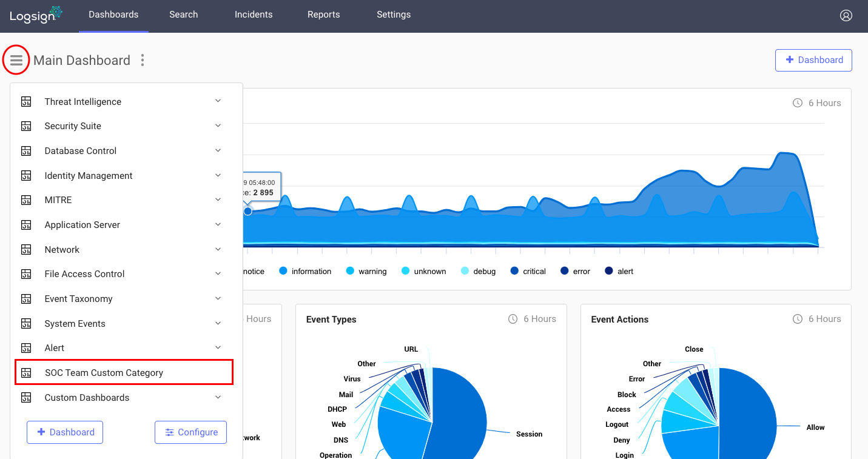Click the MITRE dashboard icon
This screenshot has height=459, width=868.
tap(26, 200)
